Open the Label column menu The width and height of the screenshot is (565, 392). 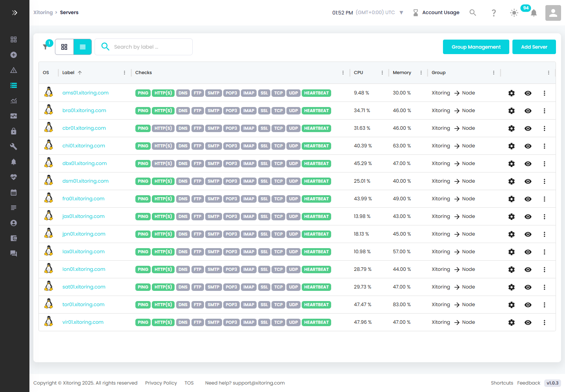coord(124,73)
